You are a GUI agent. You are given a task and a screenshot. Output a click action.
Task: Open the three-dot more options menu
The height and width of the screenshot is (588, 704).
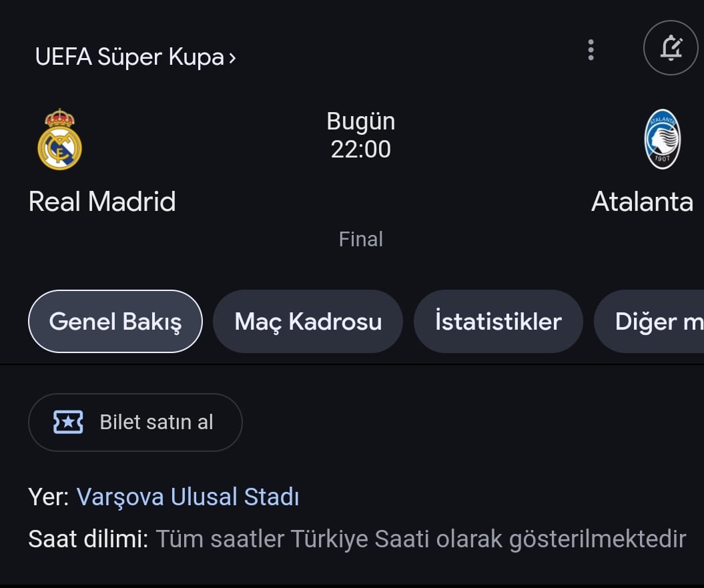tap(591, 50)
